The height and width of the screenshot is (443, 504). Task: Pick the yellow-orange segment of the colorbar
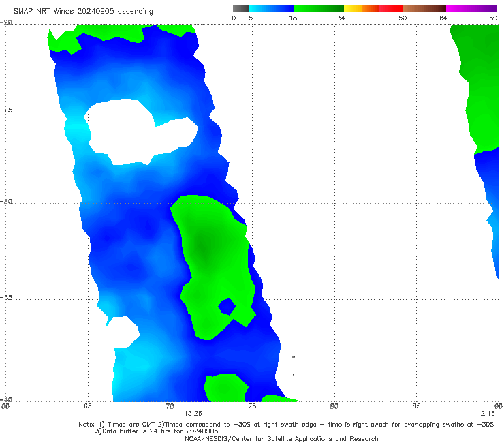click(362, 8)
